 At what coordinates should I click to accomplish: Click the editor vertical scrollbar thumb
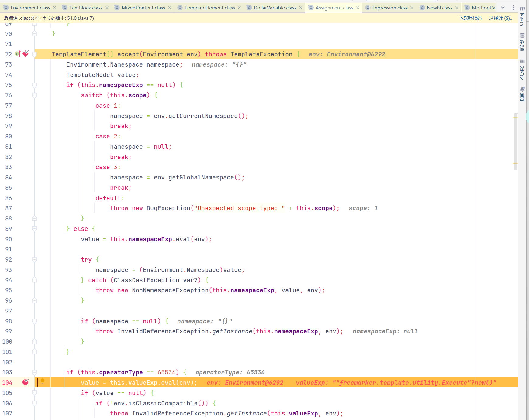coord(516,141)
